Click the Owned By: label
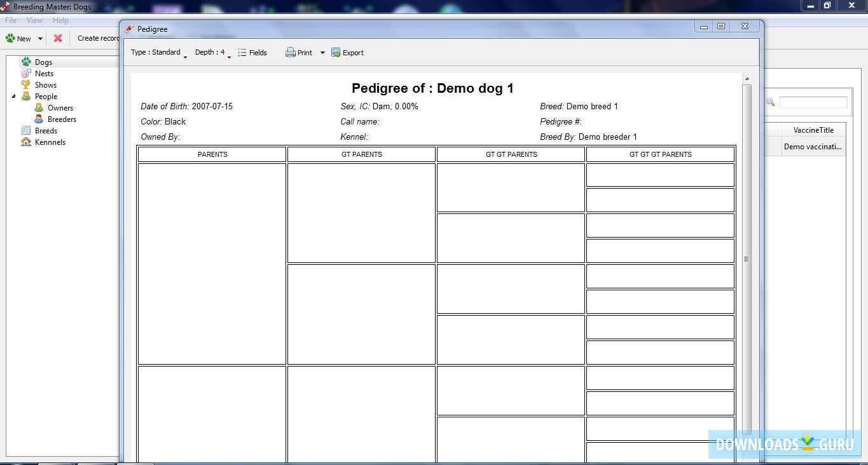The width and height of the screenshot is (868, 465). click(160, 137)
